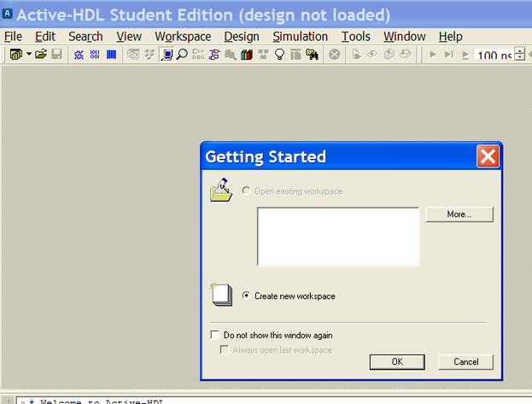Click the magnifying glass toolbar icon
The height and width of the screenshot is (404, 532).
pos(182,55)
